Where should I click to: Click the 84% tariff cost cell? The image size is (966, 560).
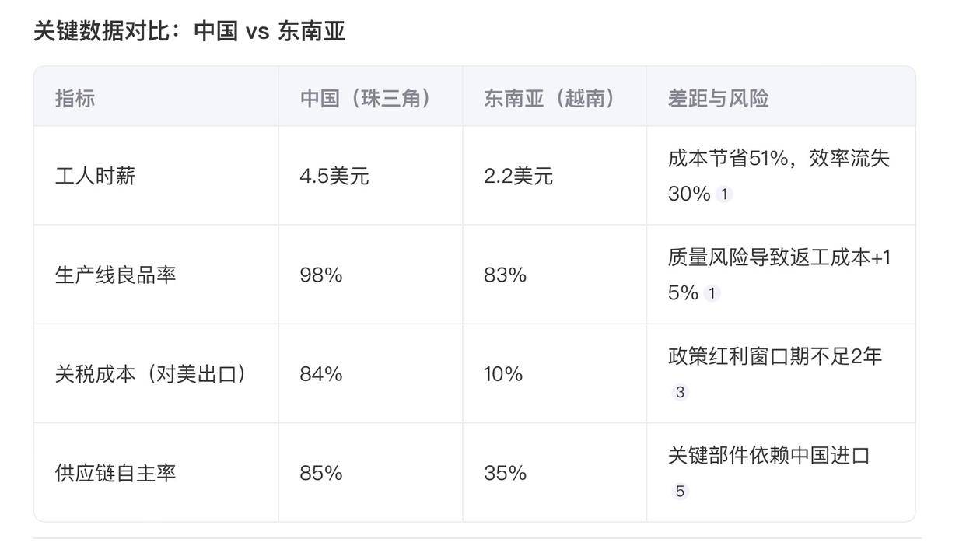pyautogui.click(x=321, y=373)
